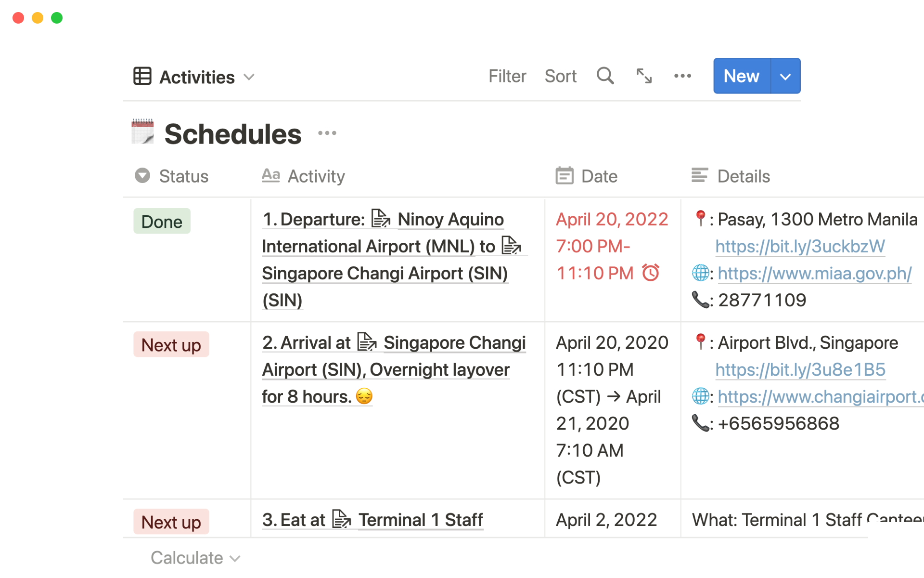Expand the Activities view dropdown chevron

(x=249, y=77)
